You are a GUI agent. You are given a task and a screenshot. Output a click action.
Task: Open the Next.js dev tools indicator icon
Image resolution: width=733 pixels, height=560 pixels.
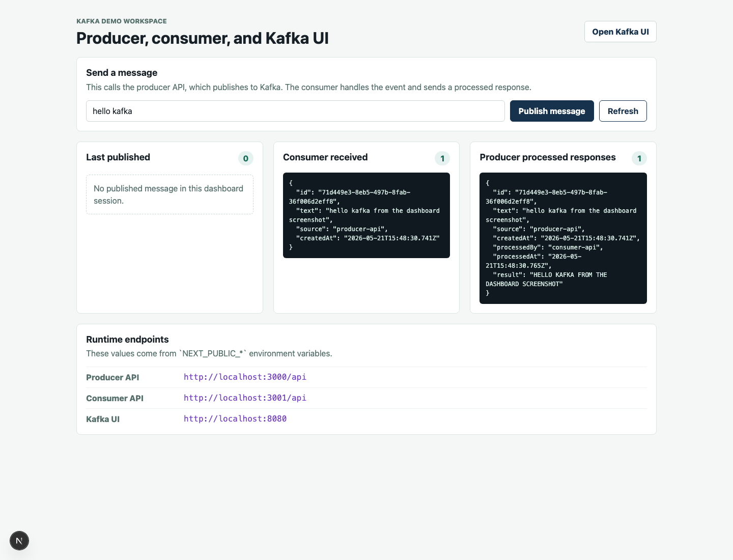(x=19, y=541)
